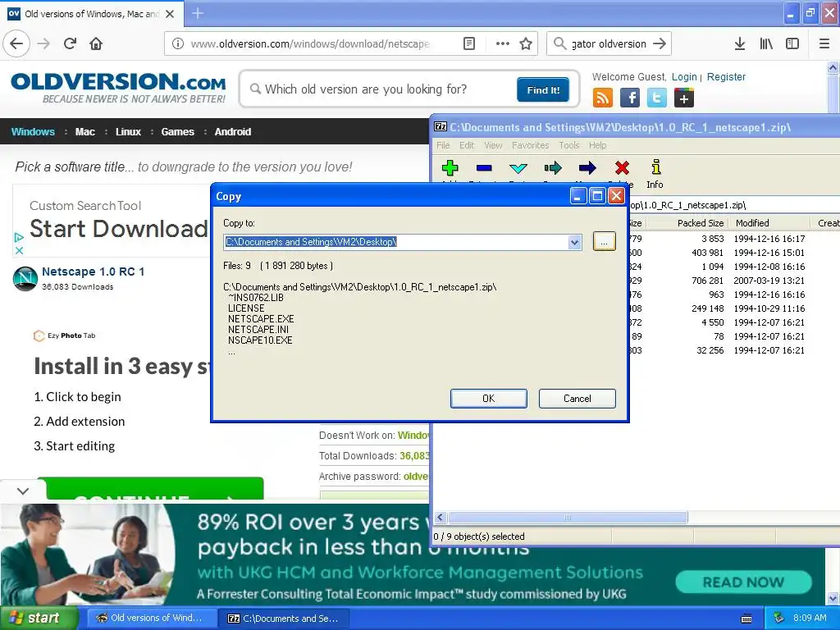
Task: Click the Move blue arrow icon in 7-Zip
Action: point(587,168)
